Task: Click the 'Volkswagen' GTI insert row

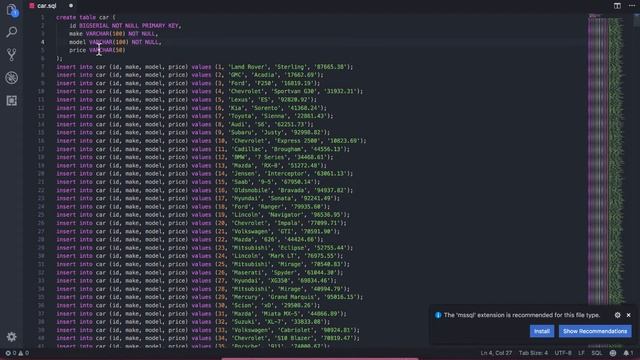Action: coord(198,231)
